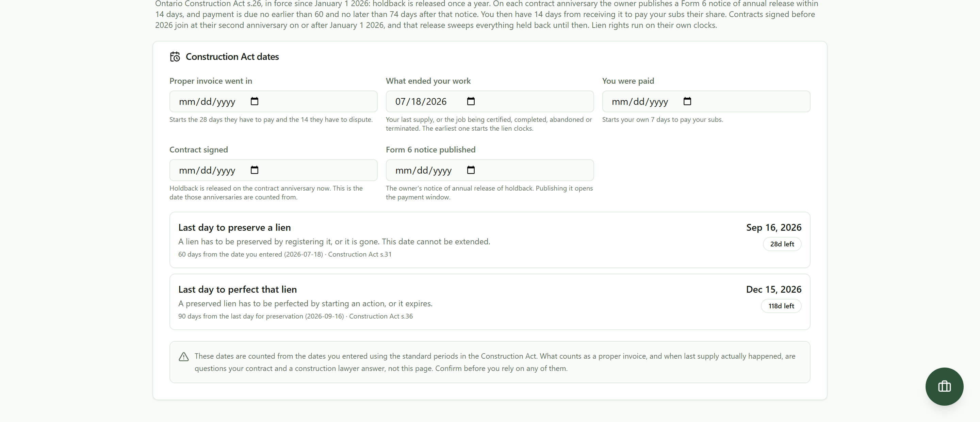Focus the Contract signed date field

(273, 170)
